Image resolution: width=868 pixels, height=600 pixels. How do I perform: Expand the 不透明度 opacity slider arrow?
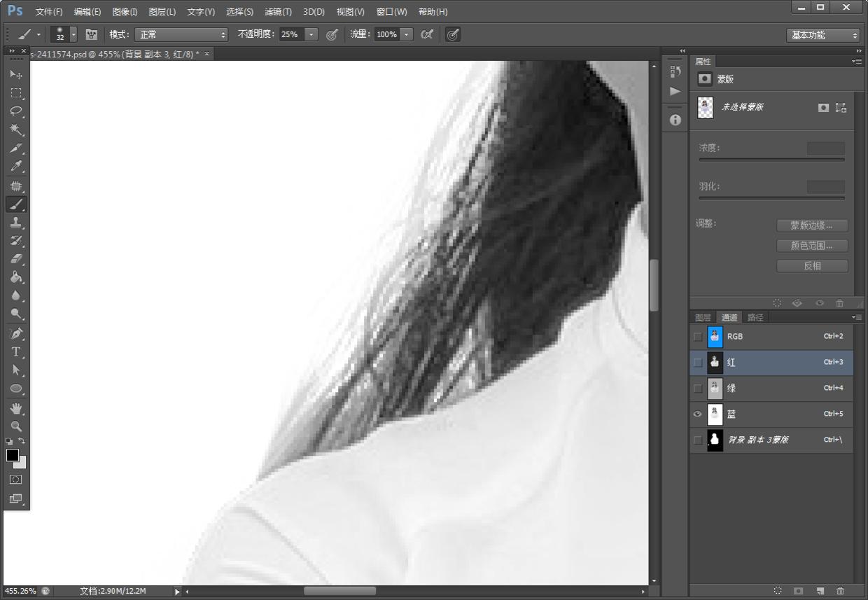coord(311,34)
